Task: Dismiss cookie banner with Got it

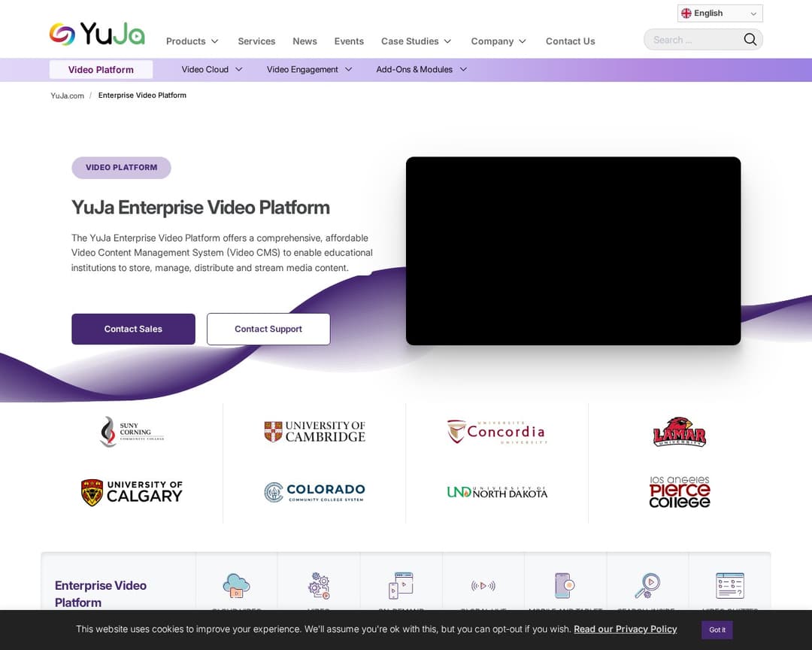Action: (x=717, y=630)
